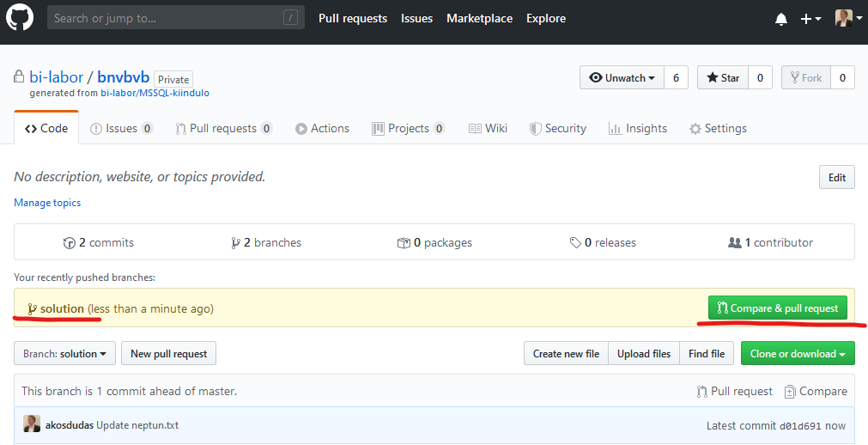Viewport: 868px width, 445px height.
Task: Focus the Search or jump to field
Action: [175, 18]
